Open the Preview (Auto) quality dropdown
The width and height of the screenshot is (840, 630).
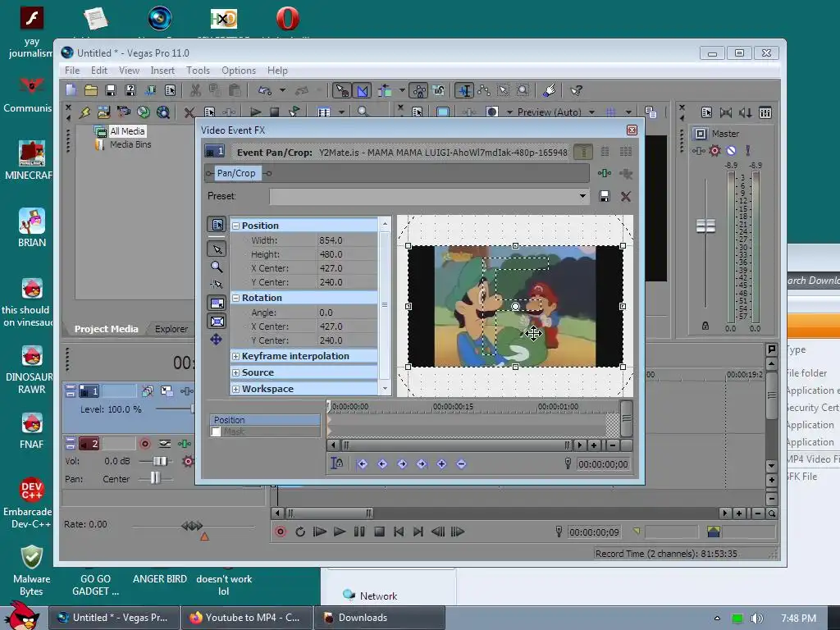(x=592, y=112)
